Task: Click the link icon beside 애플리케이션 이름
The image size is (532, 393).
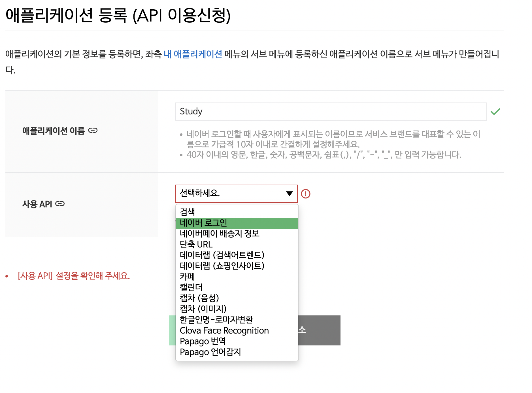Action: tap(93, 130)
